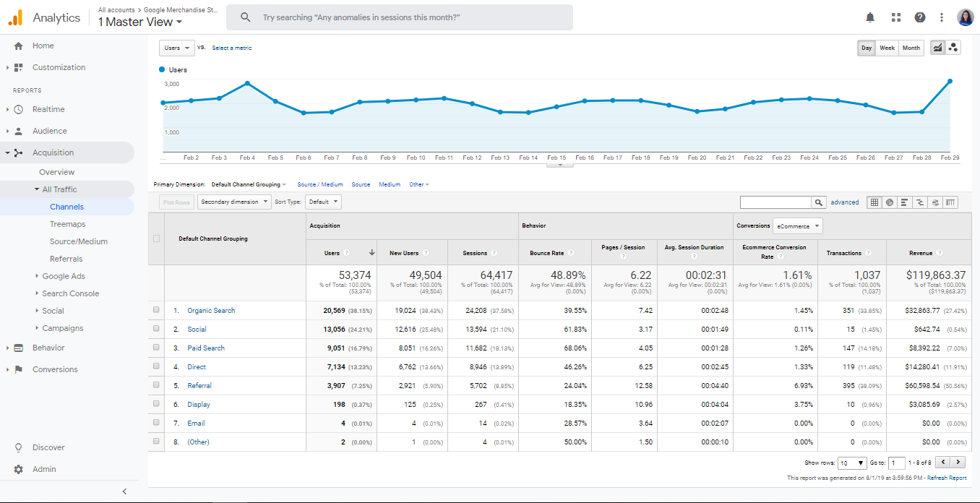Open the Realtime reports section

click(x=48, y=109)
